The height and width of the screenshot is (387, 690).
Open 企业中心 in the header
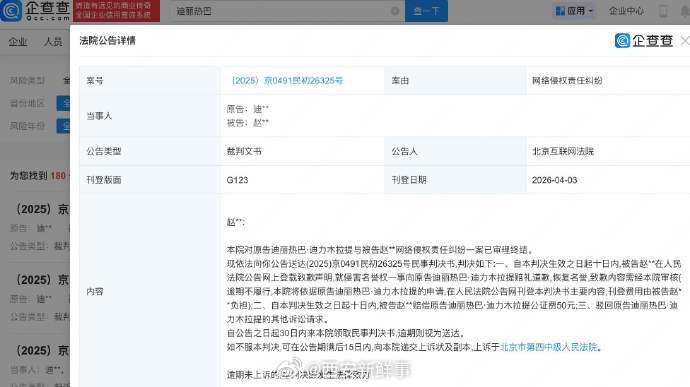(x=626, y=11)
